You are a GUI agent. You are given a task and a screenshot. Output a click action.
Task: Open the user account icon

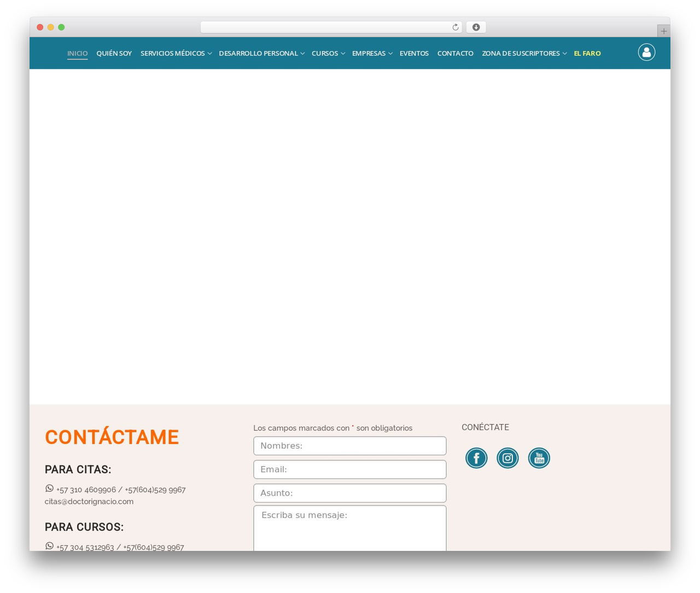[x=646, y=52]
